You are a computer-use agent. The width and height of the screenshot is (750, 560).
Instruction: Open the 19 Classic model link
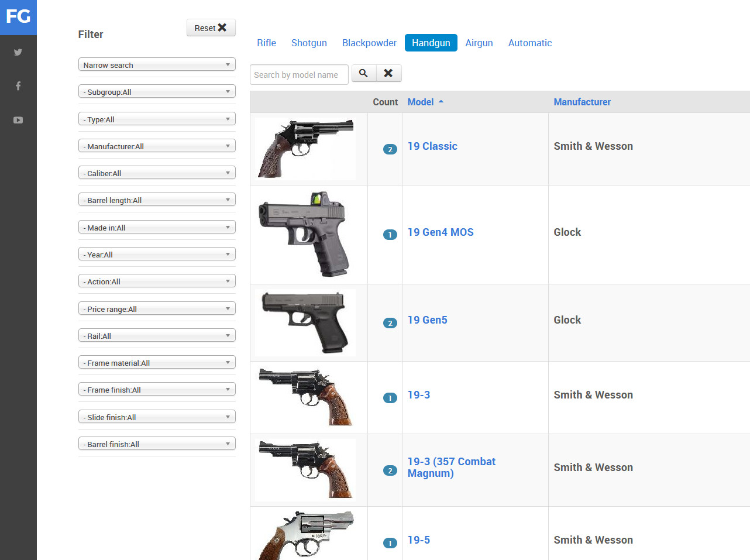click(432, 146)
